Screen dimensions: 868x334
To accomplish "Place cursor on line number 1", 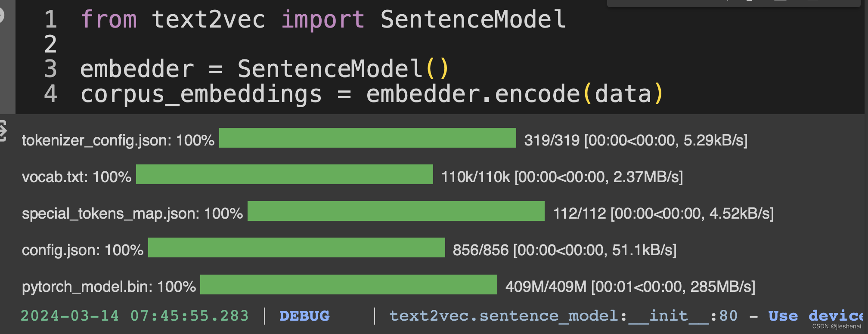I will click(51, 19).
